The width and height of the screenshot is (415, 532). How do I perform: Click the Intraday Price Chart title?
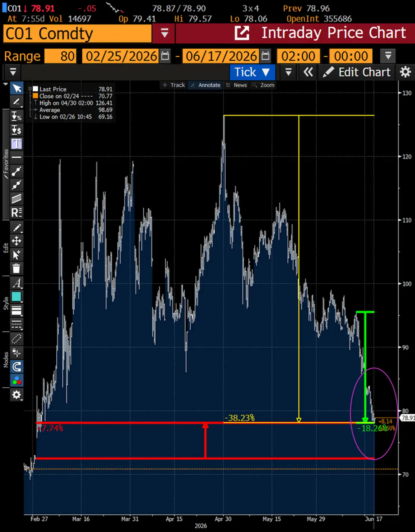click(x=333, y=33)
